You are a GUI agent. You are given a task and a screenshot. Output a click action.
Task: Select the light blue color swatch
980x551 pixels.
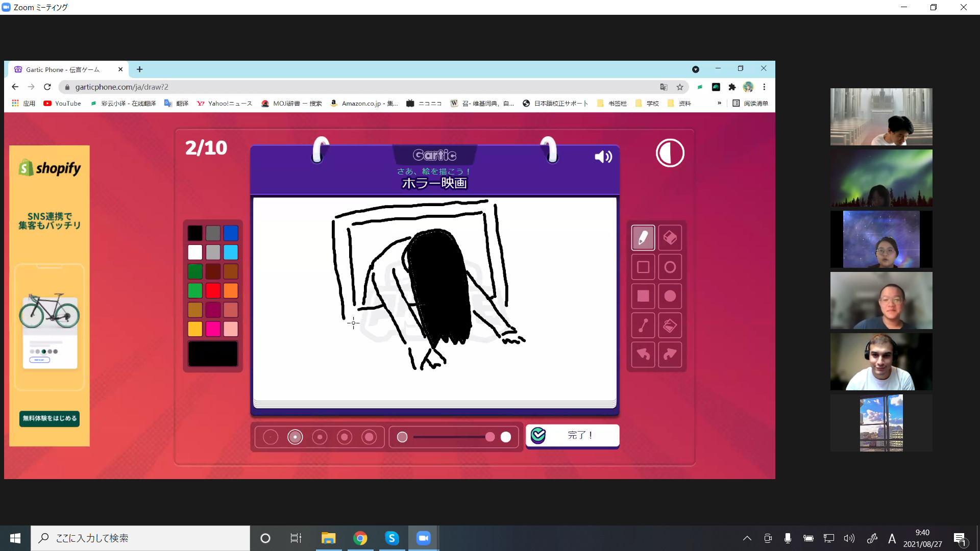click(x=231, y=252)
